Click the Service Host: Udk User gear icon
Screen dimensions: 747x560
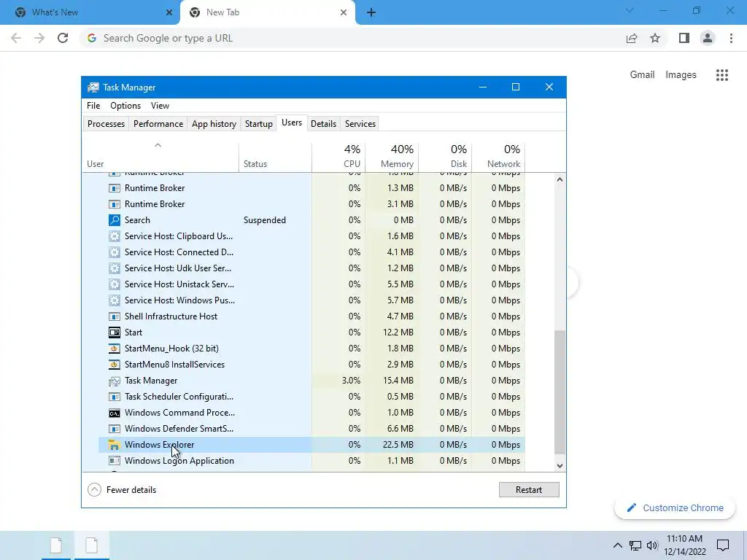[x=115, y=268]
